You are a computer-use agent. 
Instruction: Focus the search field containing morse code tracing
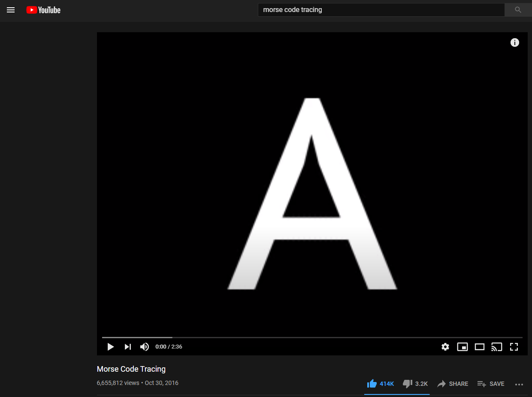(x=381, y=10)
